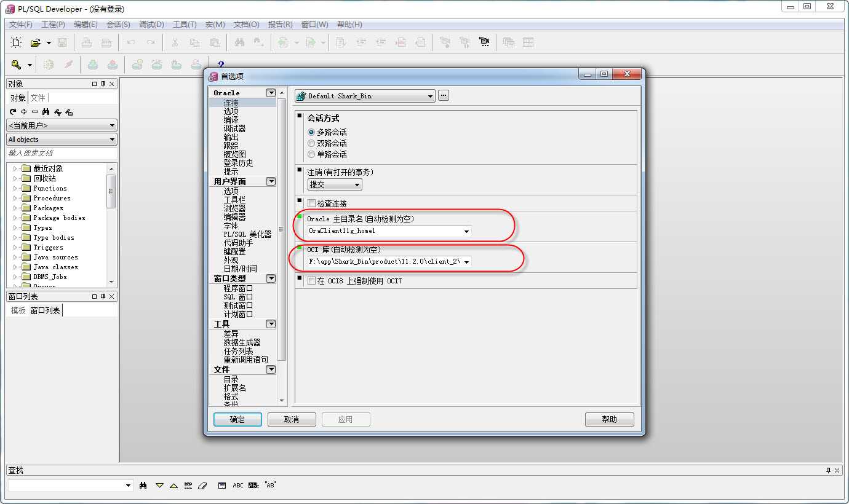Click the connection profile icon beside Default Shark_Bin

[x=301, y=96]
